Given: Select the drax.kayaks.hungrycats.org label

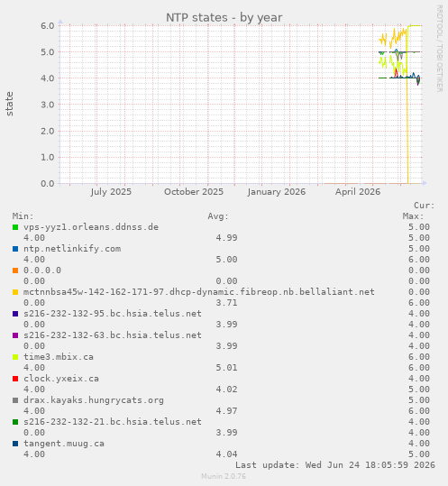Looking at the screenshot, I should 94,400.
